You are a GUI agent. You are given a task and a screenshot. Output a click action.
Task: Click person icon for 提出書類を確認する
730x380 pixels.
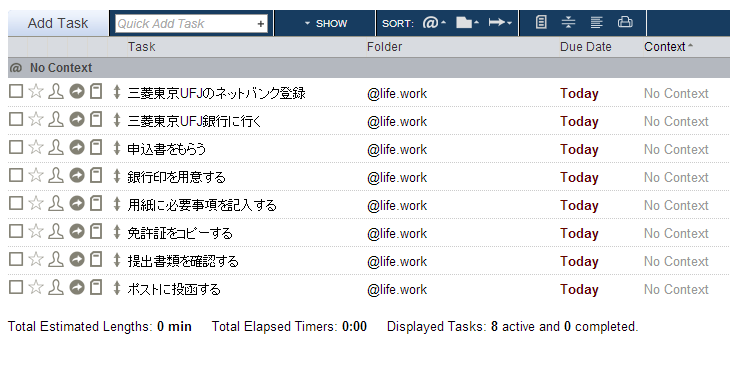pyautogui.click(x=56, y=259)
